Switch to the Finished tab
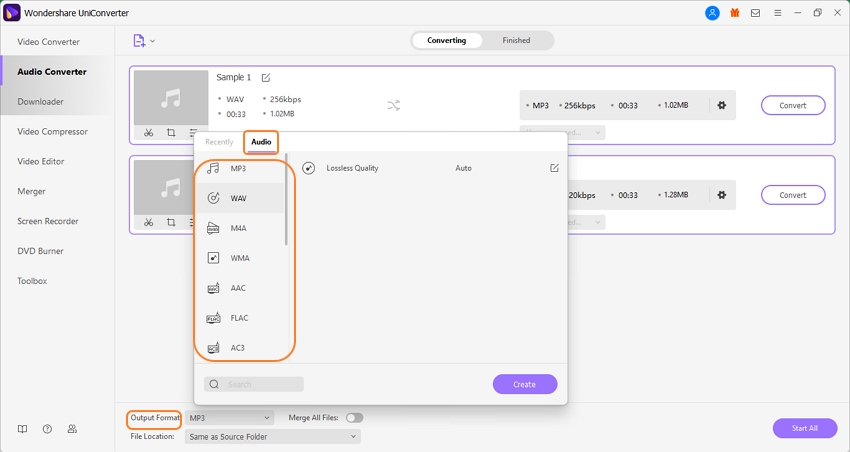Image resolution: width=850 pixels, height=452 pixels. coord(516,41)
